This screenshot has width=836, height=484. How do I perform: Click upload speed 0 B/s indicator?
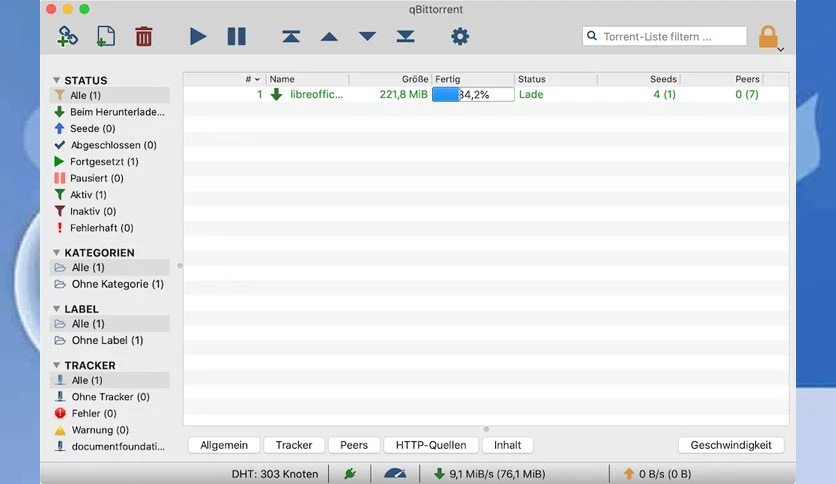pos(657,474)
